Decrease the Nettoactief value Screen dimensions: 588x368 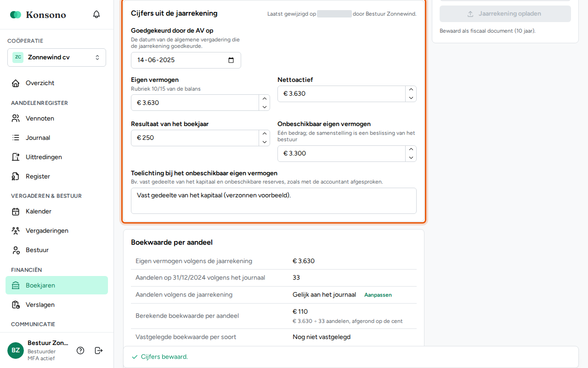coord(411,98)
